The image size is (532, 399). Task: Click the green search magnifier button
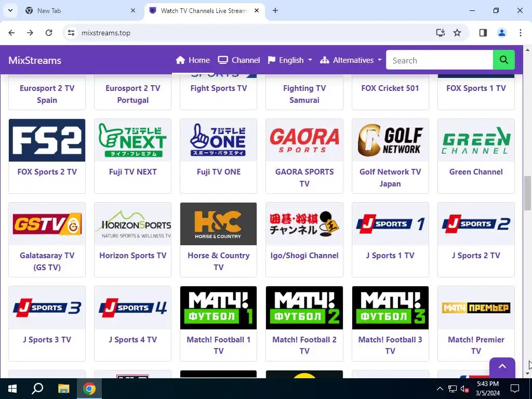503,60
